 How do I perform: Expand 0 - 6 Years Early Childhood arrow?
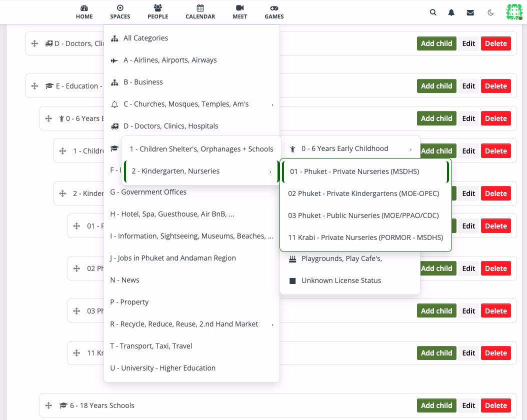click(x=410, y=149)
